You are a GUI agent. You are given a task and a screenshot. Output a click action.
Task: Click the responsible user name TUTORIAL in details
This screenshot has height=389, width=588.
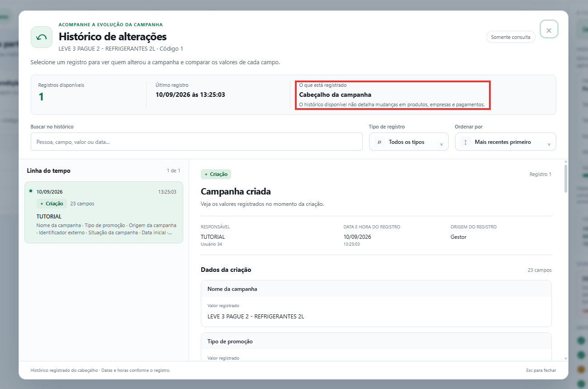click(x=213, y=237)
